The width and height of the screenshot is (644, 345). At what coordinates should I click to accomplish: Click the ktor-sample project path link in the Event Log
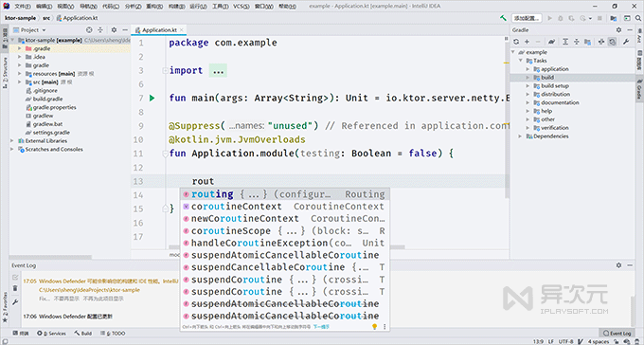pos(90,290)
